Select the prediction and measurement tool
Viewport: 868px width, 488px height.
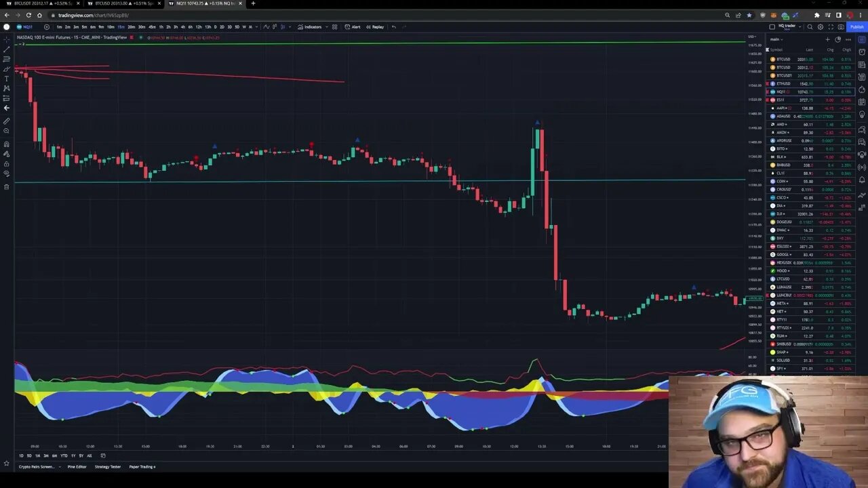pos(6,98)
